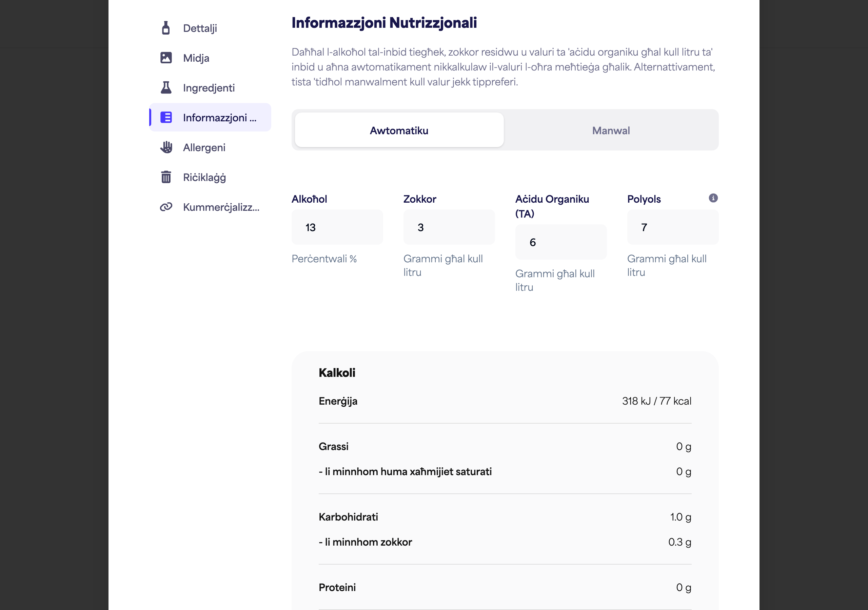Viewport: 868px width, 610px height.
Task: Go to the Allergeni section
Action: (x=210, y=147)
